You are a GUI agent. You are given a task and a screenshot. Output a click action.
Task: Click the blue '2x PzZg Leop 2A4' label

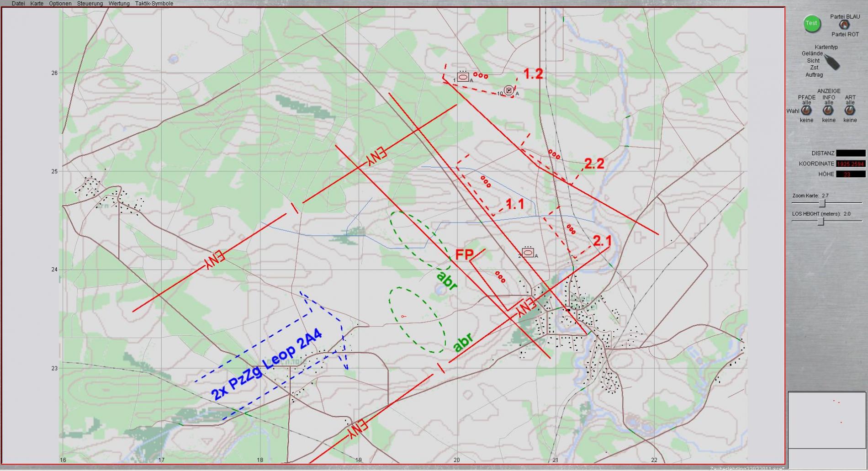(x=266, y=364)
